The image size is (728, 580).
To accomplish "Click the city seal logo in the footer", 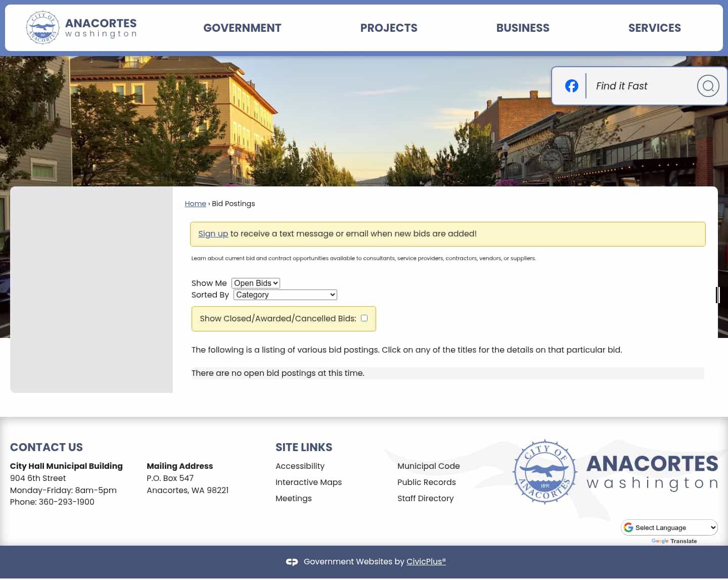I will [544, 472].
